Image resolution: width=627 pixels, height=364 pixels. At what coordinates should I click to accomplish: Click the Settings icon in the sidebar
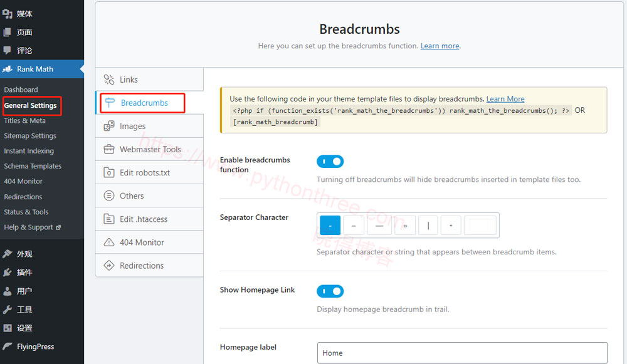coord(7,328)
